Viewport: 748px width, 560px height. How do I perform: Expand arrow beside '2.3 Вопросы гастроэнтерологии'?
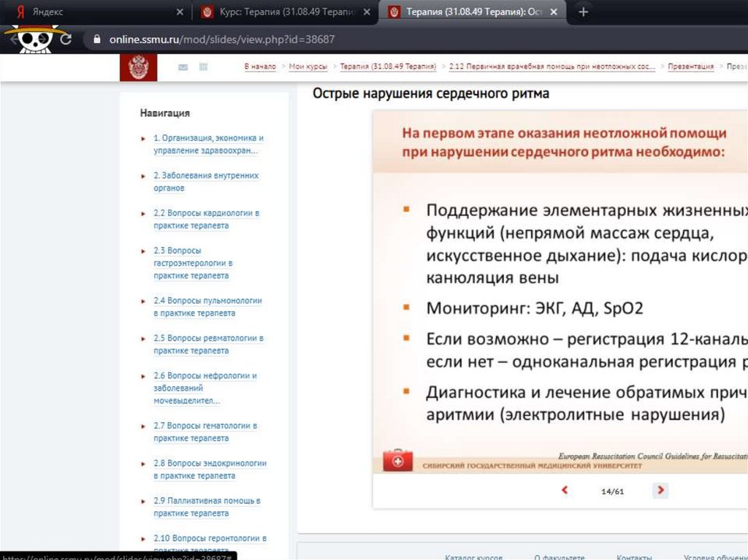(143, 251)
